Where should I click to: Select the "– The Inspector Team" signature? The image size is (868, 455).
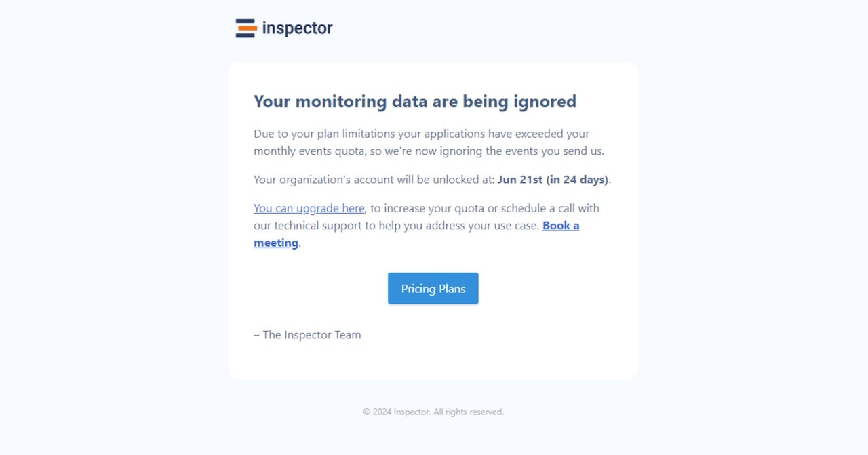click(x=307, y=335)
